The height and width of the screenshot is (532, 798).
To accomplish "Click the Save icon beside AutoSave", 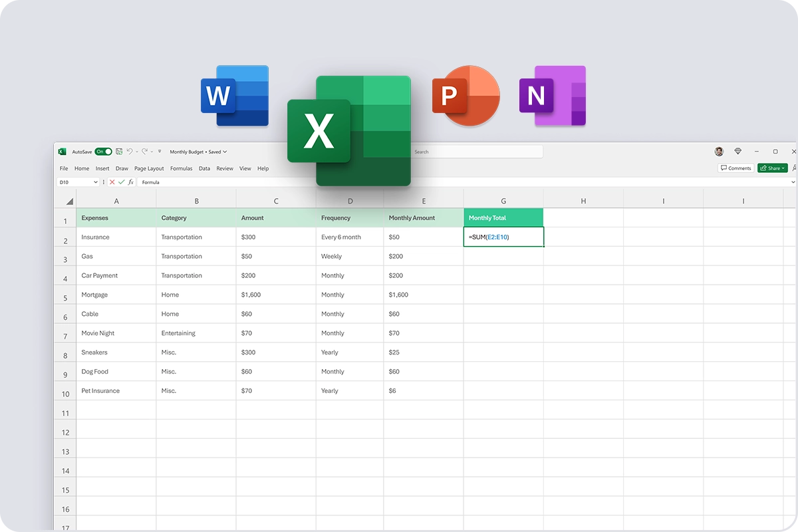I will coord(119,152).
